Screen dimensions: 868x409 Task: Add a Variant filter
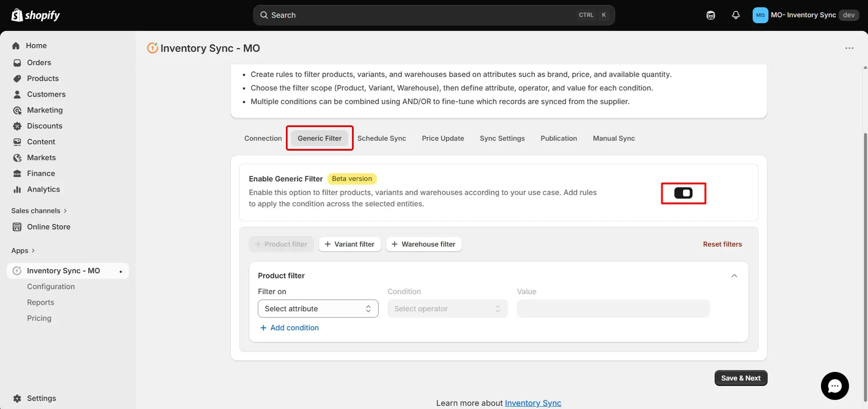tap(350, 244)
